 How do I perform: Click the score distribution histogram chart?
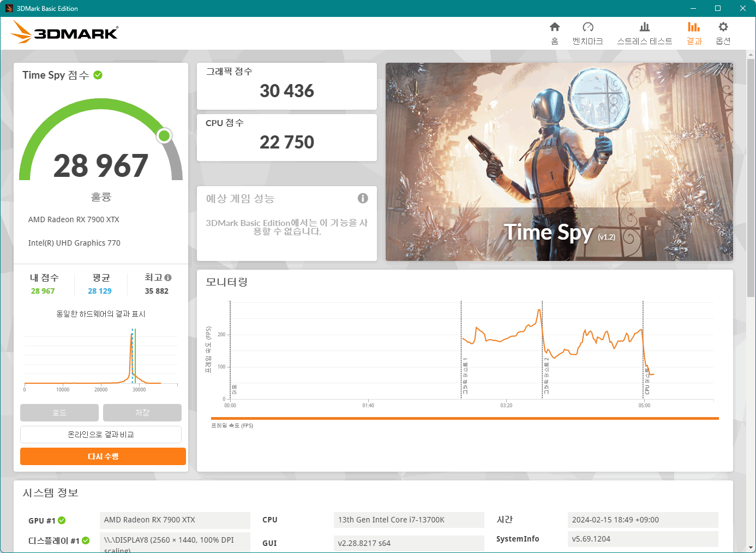click(101, 359)
